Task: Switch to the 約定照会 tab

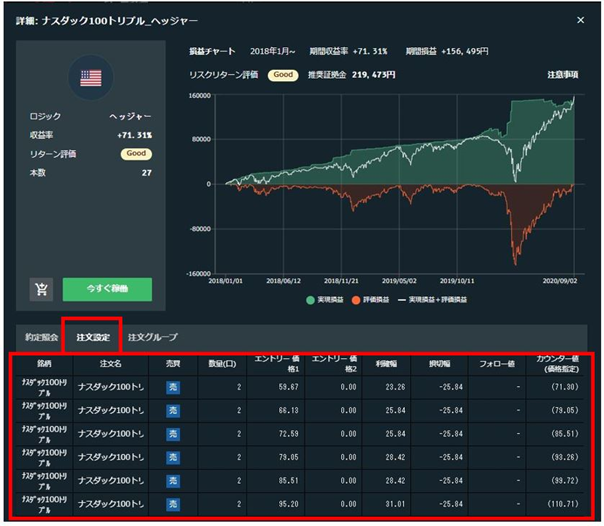Action: [41, 337]
